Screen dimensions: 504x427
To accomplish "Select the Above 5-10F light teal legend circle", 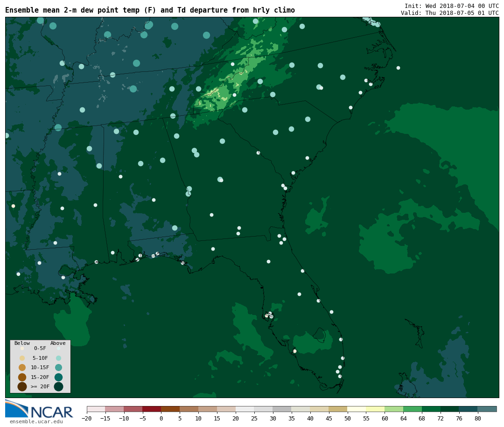I will [58, 358].
